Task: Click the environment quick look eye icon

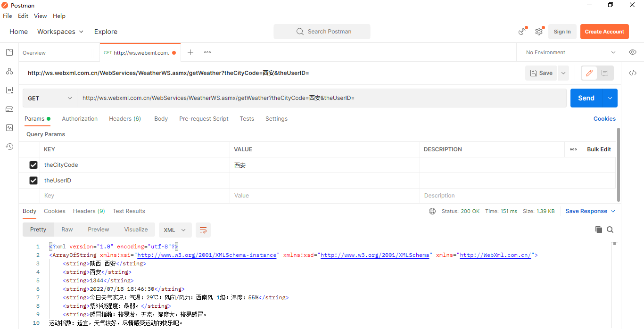Action: coord(633,52)
